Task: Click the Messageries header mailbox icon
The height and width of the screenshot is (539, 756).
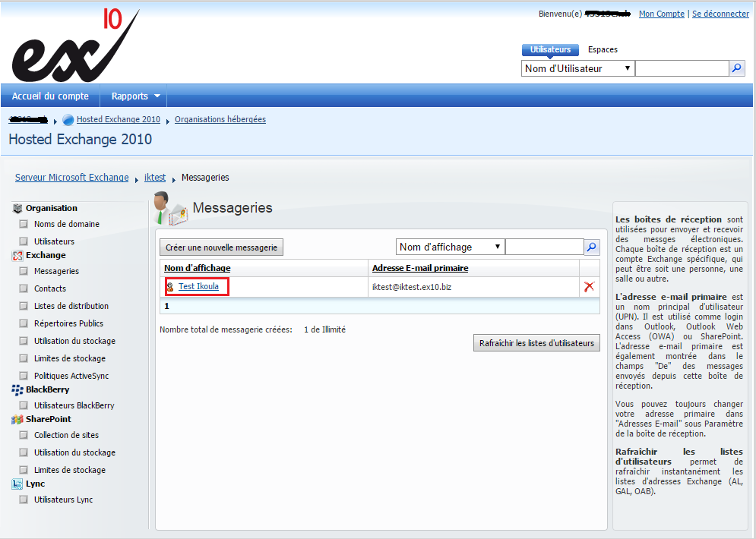Action: (170, 209)
